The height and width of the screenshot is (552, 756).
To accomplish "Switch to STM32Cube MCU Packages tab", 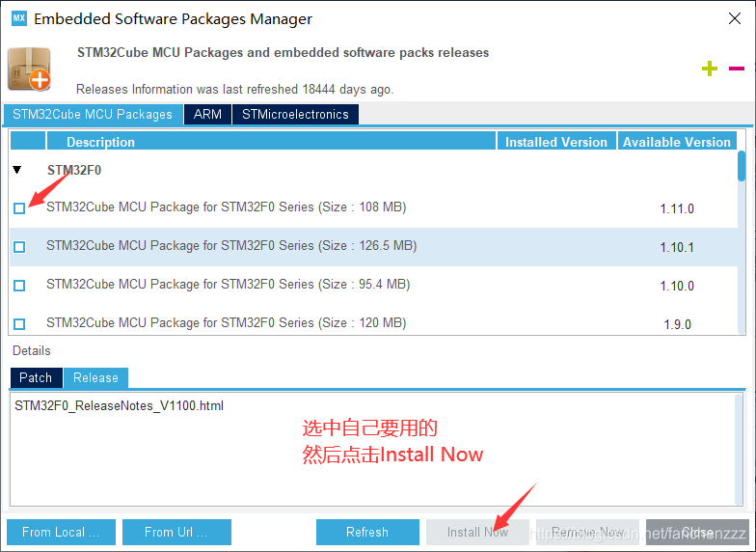I will point(93,114).
